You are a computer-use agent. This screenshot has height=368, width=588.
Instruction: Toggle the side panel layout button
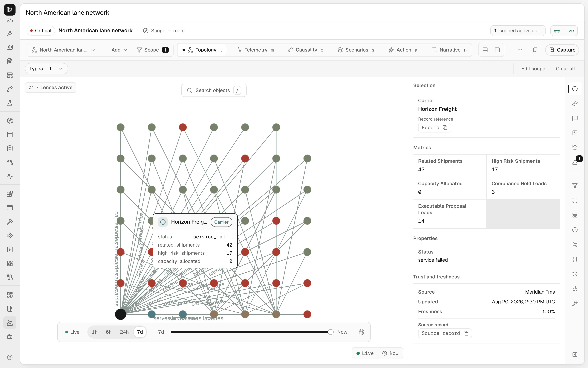497,50
